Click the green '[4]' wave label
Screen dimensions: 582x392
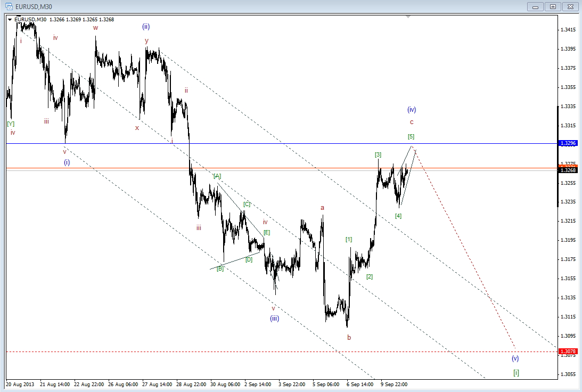(x=398, y=216)
